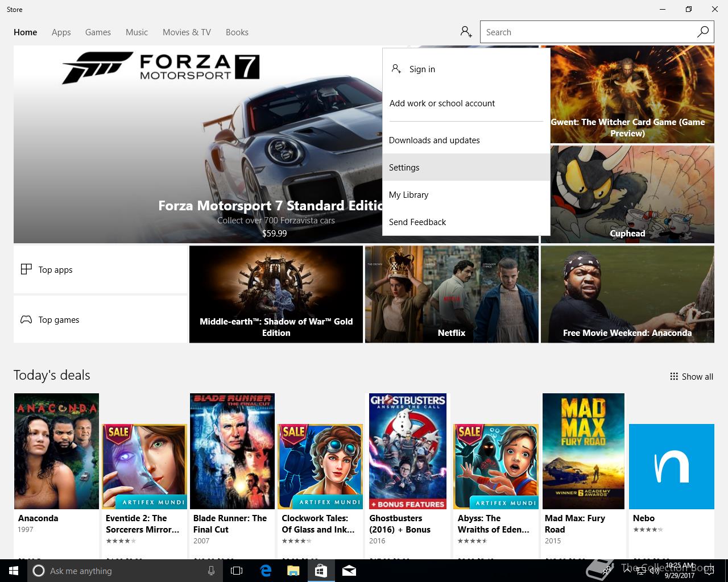The width and height of the screenshot is (728, 582).
Task: Switch to the Home tab
Action: tap(25, 32)
